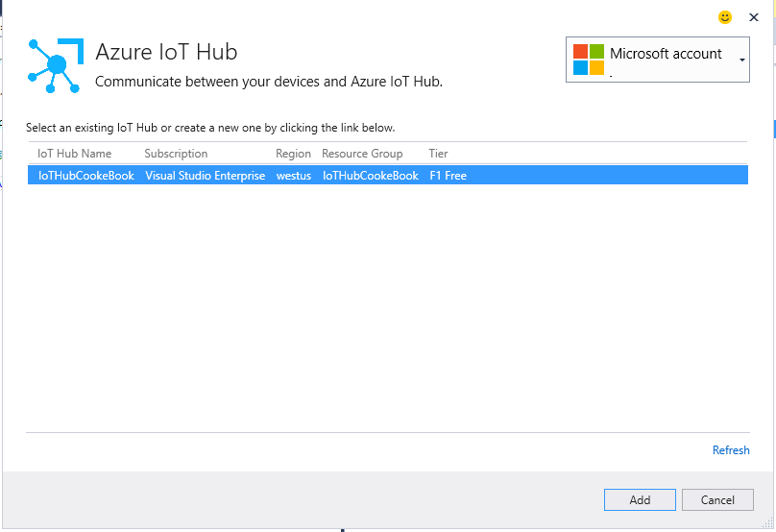Viewport: 776px width, 532px height.
Task: Select the IoTHubCookeBook hub name cell
Action: click(85, 176)
